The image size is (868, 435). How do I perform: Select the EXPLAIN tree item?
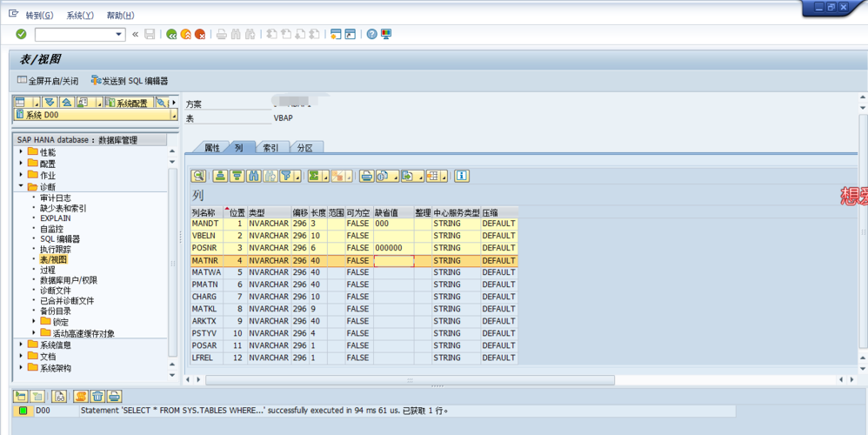point(56,218)
